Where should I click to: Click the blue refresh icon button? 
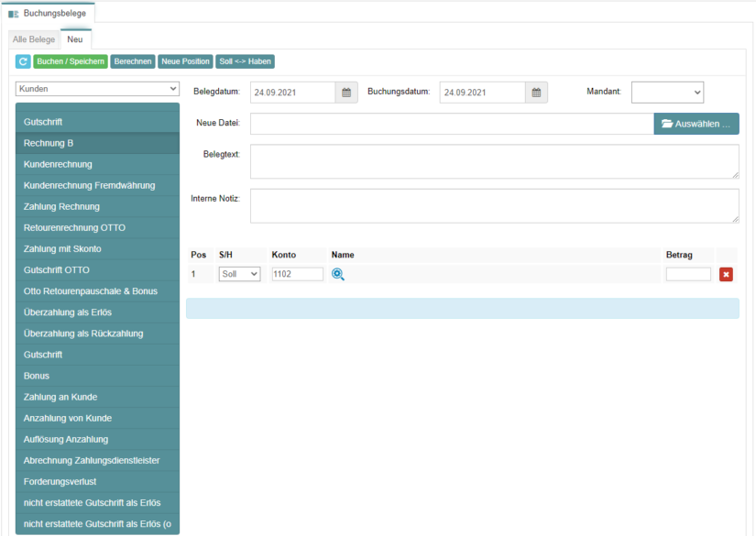(23, 61)
